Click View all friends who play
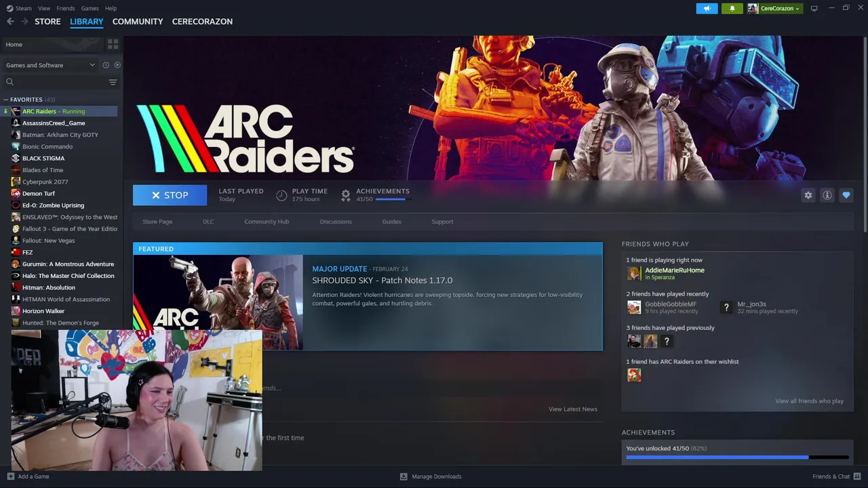 (x=809, y=401)
